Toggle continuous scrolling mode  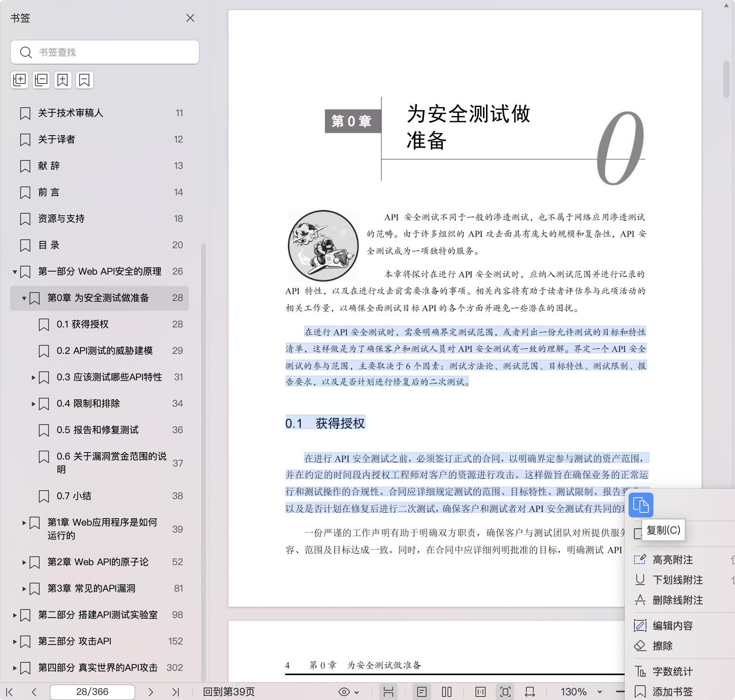(x=388, y=692)
